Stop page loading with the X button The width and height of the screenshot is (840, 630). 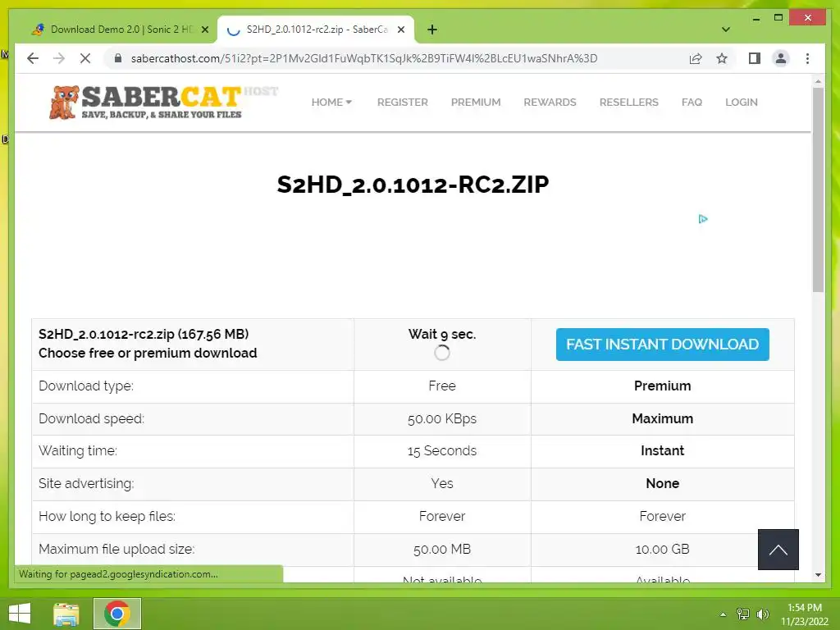click(85, 58)
